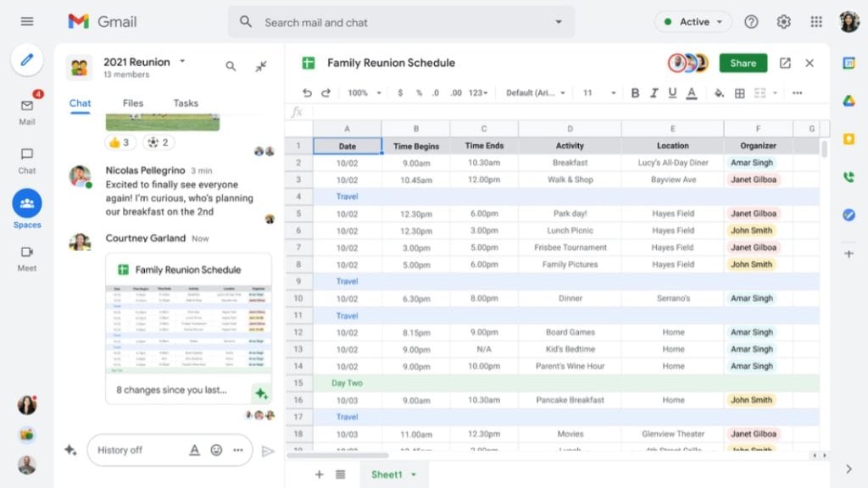Image resolution: width=868 pixels, height=488 pixels.
Task: Open Gmail settings gear
Action: [x=783, y=21]
